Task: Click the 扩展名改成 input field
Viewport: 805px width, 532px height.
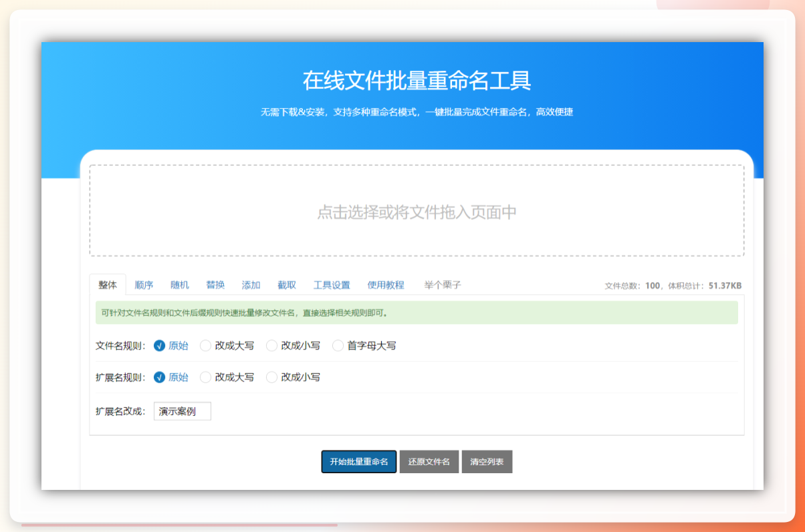Action: pos(183,411)
